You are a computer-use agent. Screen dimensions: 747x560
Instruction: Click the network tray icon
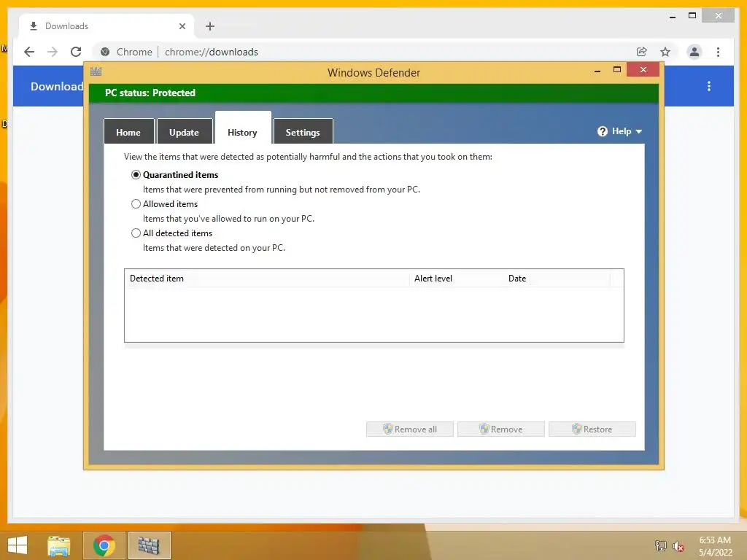tap(660, 546)
